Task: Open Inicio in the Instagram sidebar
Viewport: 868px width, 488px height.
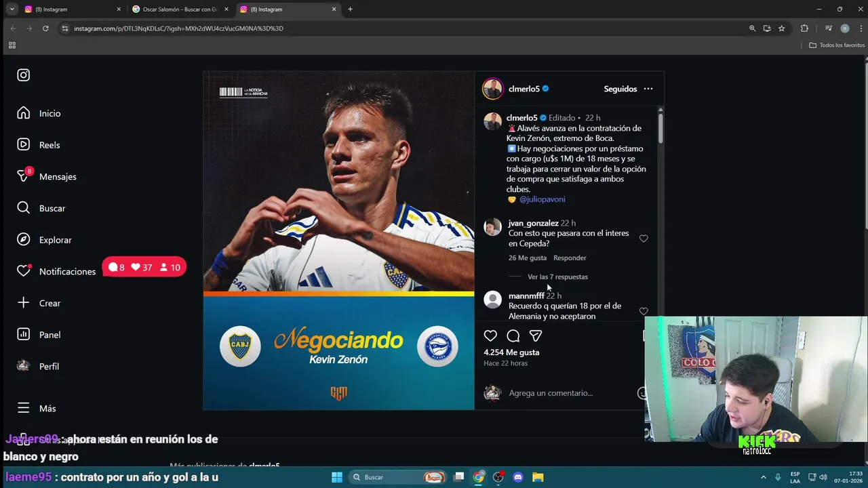Action: coord(39,113)
